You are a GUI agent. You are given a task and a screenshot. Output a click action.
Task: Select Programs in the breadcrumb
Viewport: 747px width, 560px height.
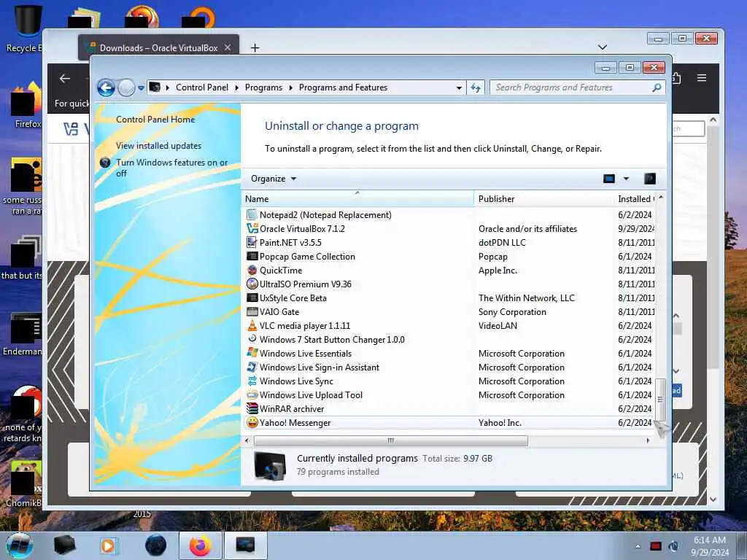coord(263,87)
